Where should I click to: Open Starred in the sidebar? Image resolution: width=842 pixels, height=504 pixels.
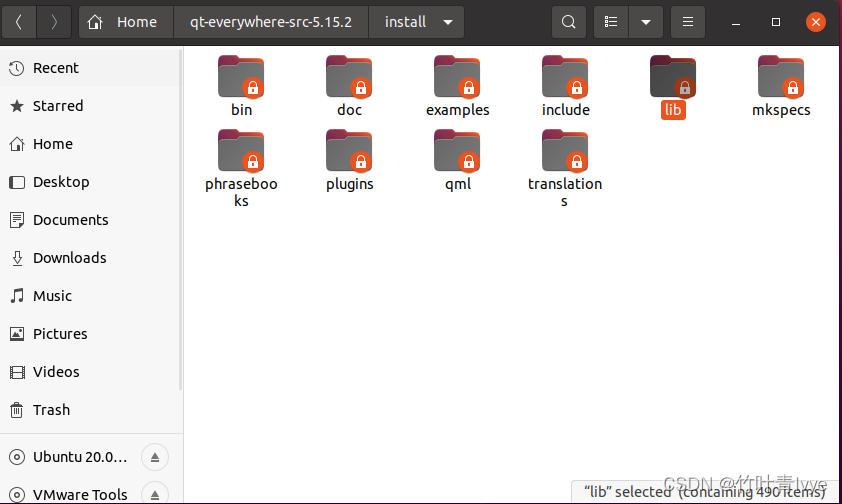coord(91,106)
